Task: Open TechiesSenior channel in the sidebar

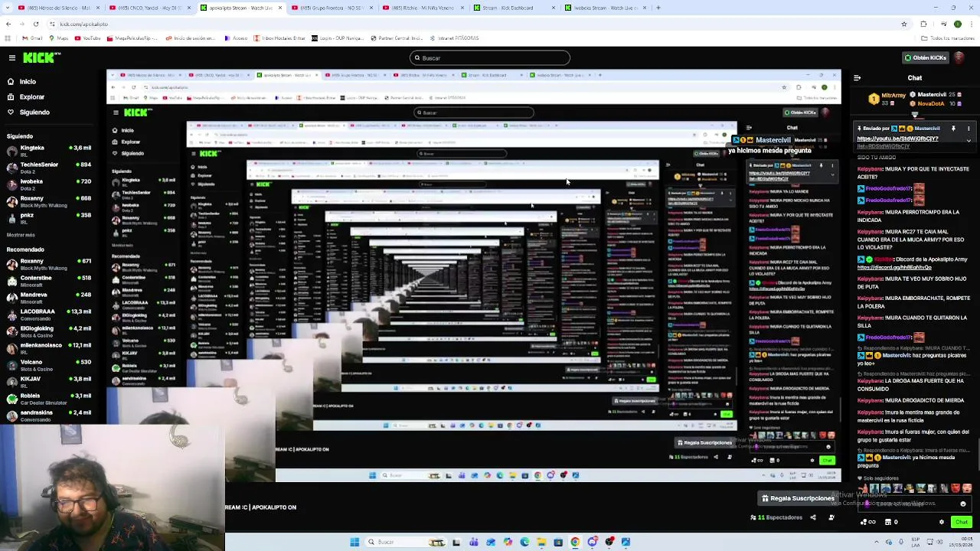Action: [x=49, y=167]
